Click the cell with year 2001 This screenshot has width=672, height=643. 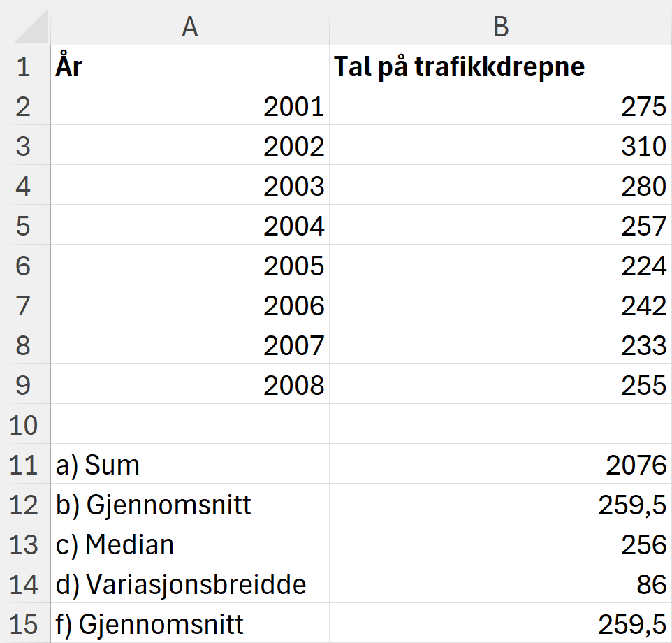click(x=189, y=107)
